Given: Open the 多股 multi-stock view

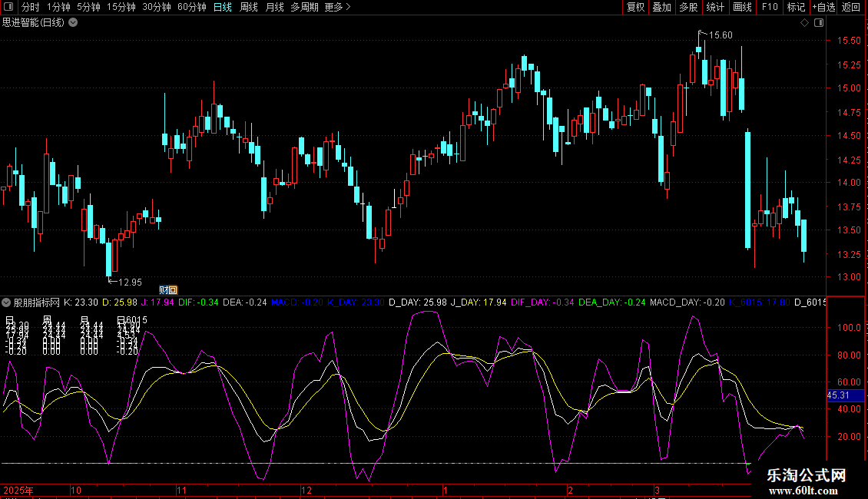Looking at the screenshot, I should click(x=688, y=7).
